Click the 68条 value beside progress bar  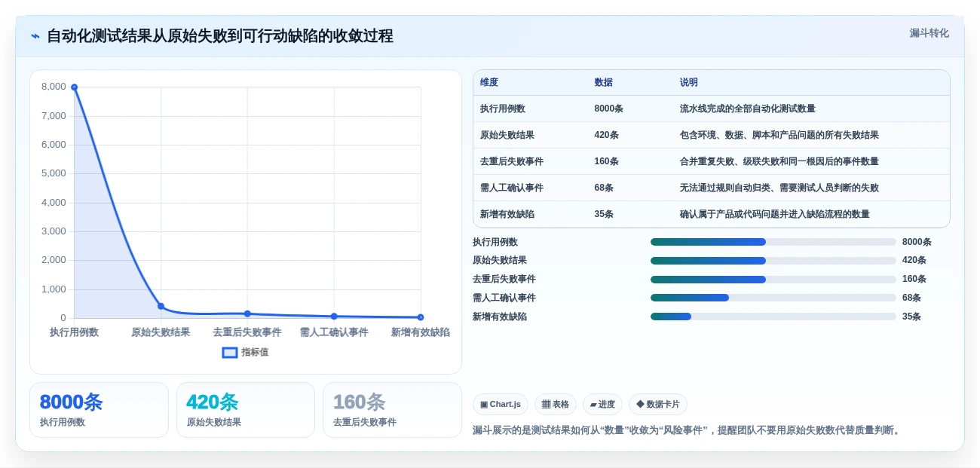[911, 298]
